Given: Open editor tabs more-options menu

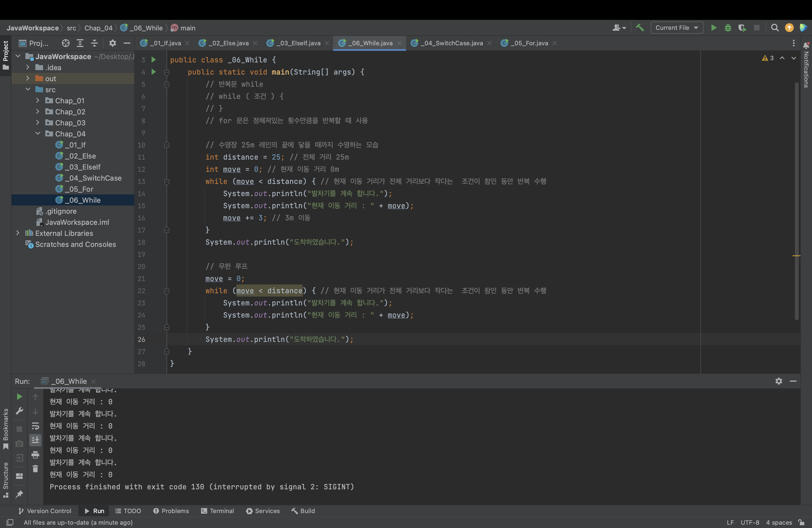Looking at the screenshot, I should [x=793, y=43].
